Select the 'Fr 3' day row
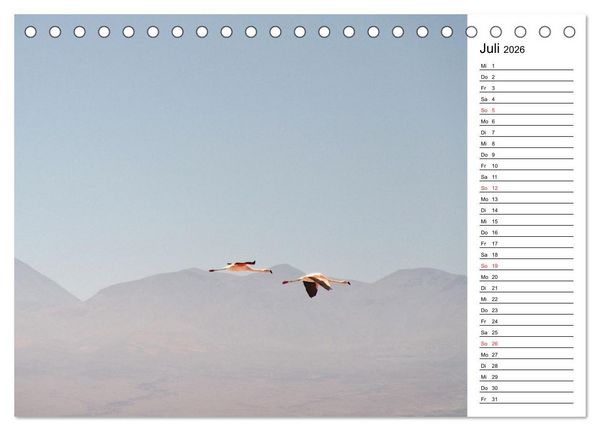 click(527, 88)
